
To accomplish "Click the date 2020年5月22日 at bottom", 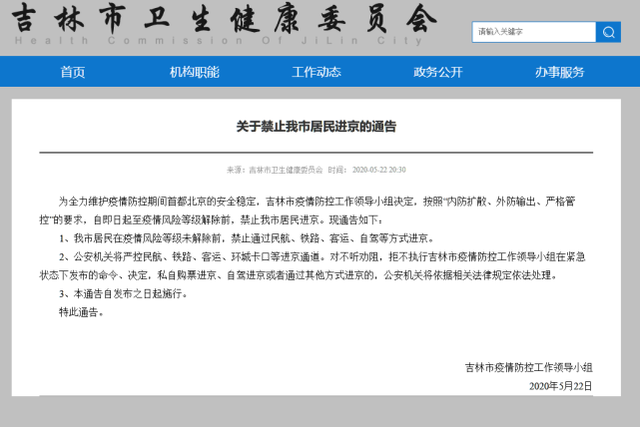I will pos(559,386).
